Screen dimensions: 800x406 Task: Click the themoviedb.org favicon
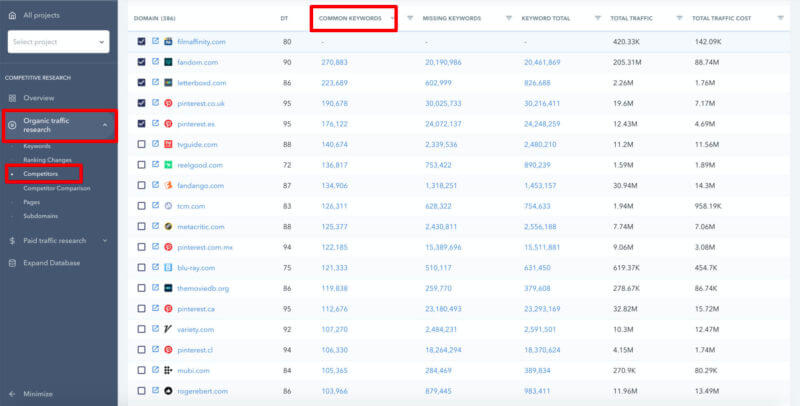pos(168,288)
